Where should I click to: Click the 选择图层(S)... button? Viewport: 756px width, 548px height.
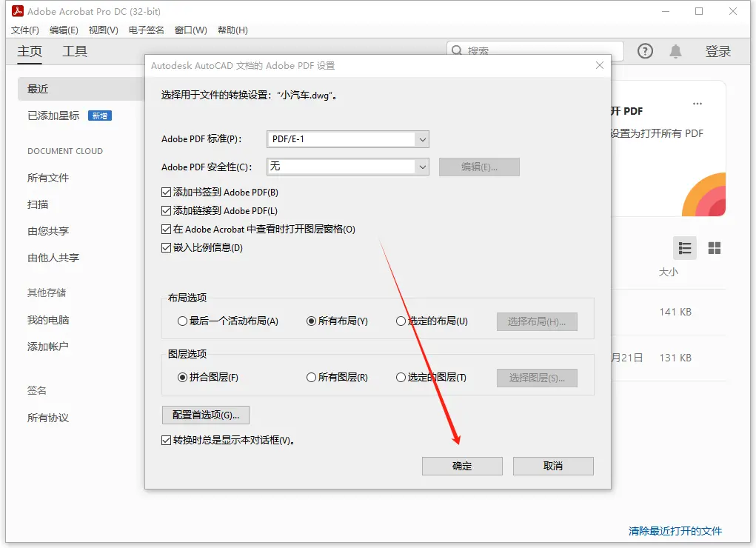[x=537, y=378]
